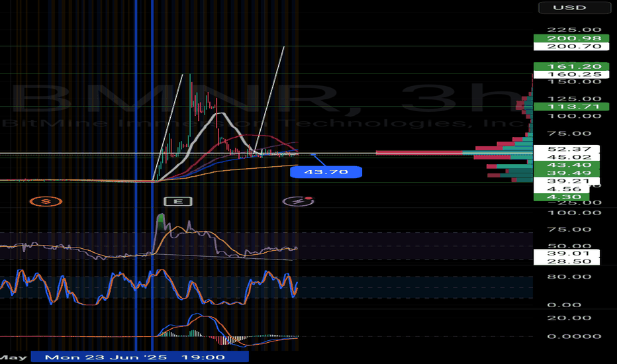Click the green 39.49 price label
This screenshot has width=617, height=364.
coord(567,173)
